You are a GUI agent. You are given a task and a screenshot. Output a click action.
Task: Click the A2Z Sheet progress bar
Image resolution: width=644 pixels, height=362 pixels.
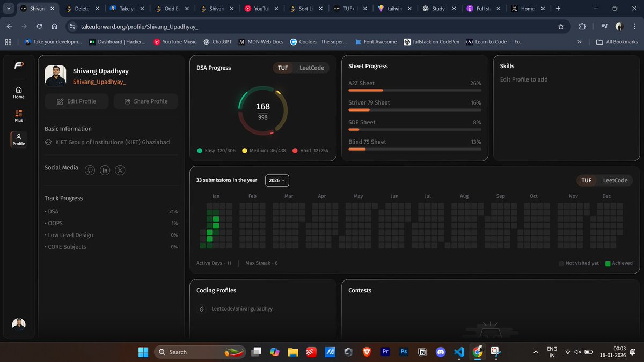[415, 91]
